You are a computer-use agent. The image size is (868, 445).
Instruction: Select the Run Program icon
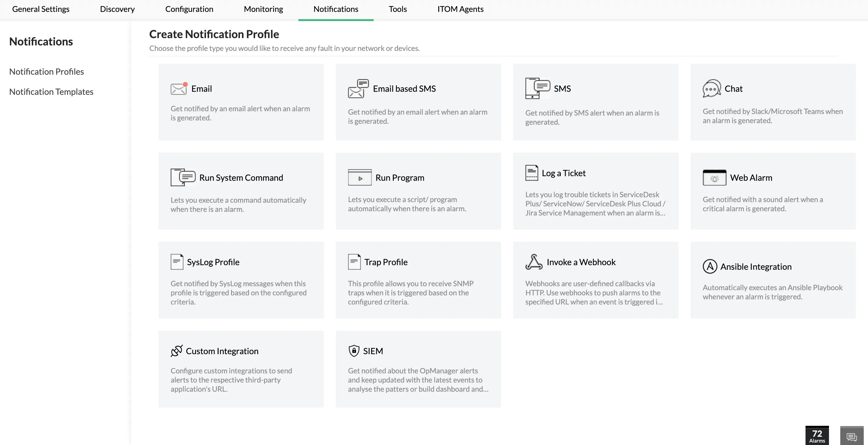(x=359, y=177)
